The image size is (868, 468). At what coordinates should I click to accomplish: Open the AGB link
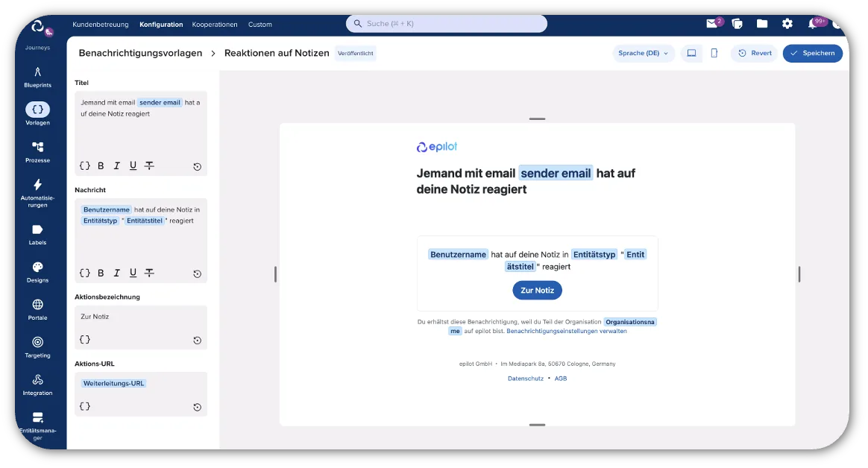coord(561,379)
